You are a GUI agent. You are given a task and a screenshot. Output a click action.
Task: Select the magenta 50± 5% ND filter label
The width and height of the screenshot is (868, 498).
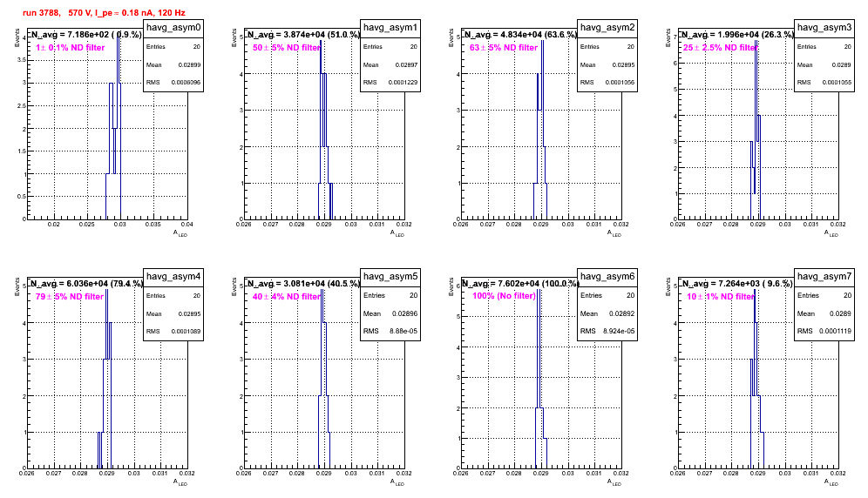287,48
